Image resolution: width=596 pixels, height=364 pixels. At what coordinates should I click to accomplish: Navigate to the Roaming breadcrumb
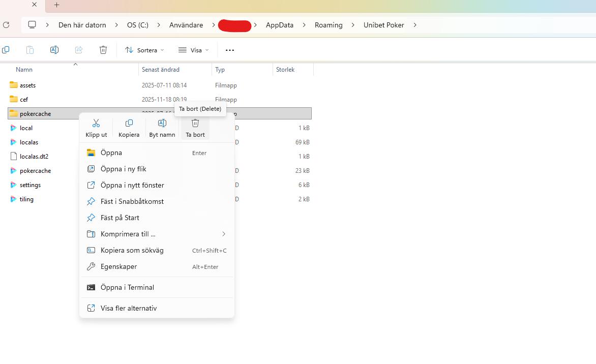coord(329,25)
